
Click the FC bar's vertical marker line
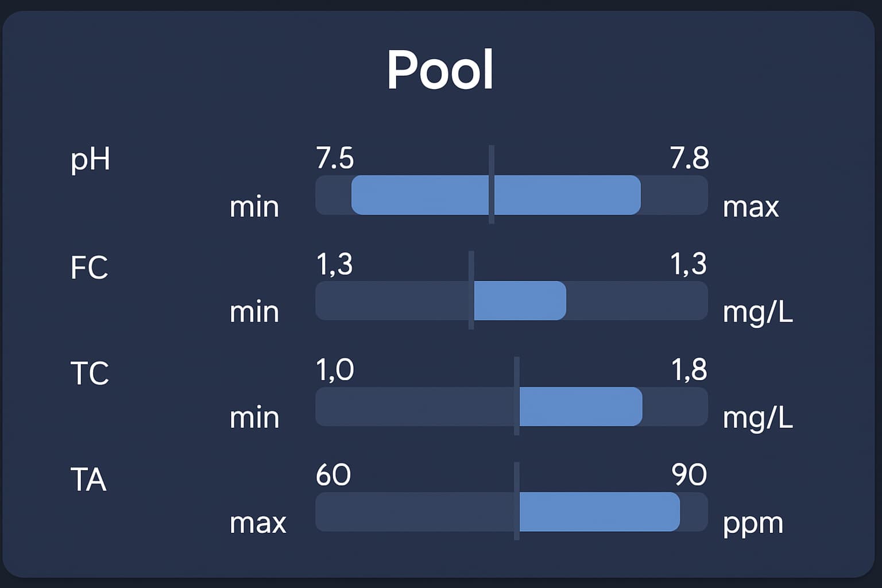pyautogui.click(x=471, y=290)
